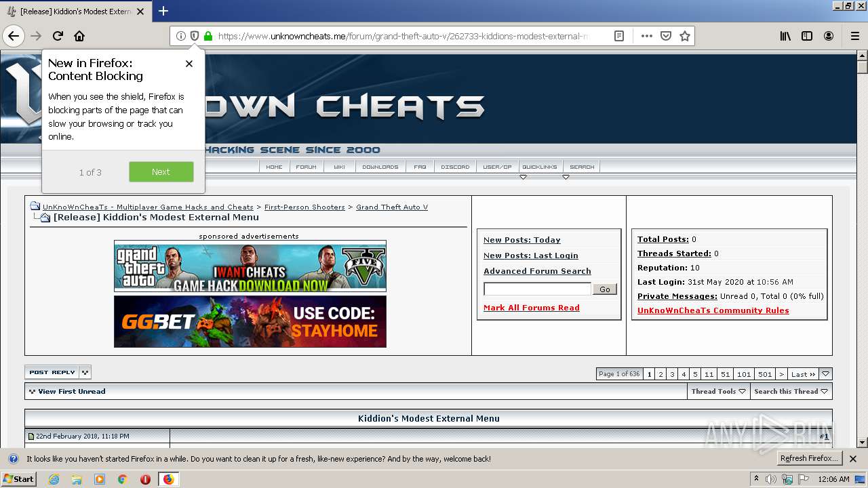This screenshot has height=488, width=868.
Task: Go to thread page 501
Action: (765, 374)
